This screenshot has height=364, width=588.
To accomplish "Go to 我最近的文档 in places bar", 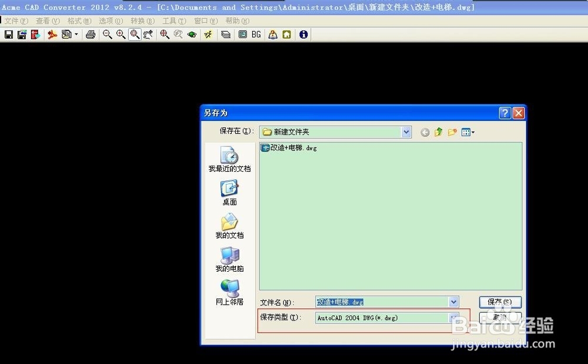I will click(229, 159).
